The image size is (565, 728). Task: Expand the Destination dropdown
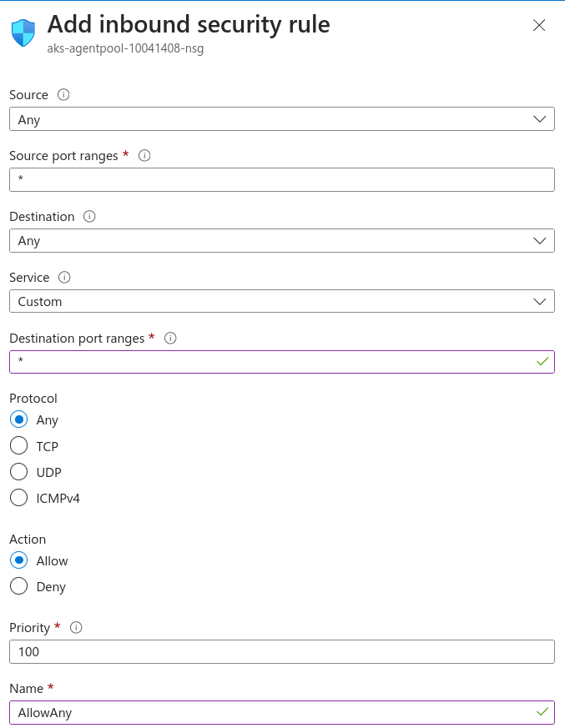tap(281, 240)
